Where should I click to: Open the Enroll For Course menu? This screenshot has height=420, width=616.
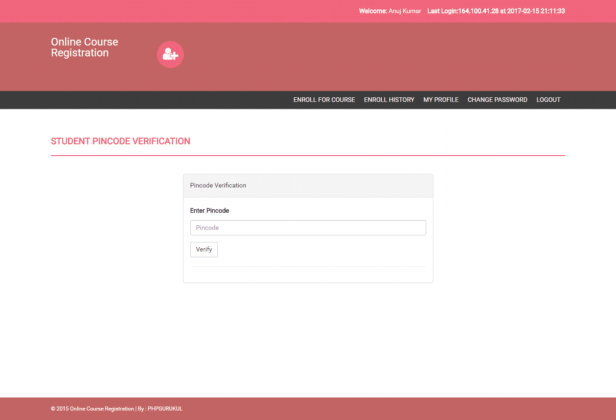pos(324,100)
